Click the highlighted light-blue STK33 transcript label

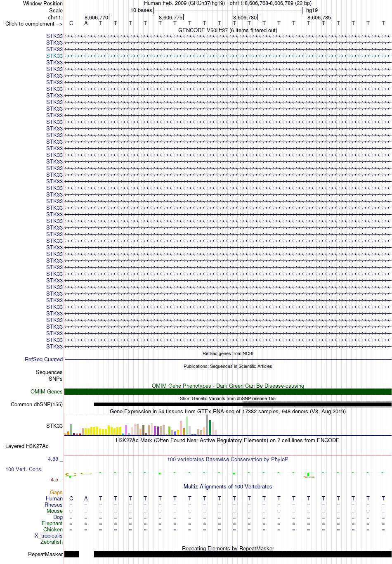pyautogui.click(x=54, y=56)
